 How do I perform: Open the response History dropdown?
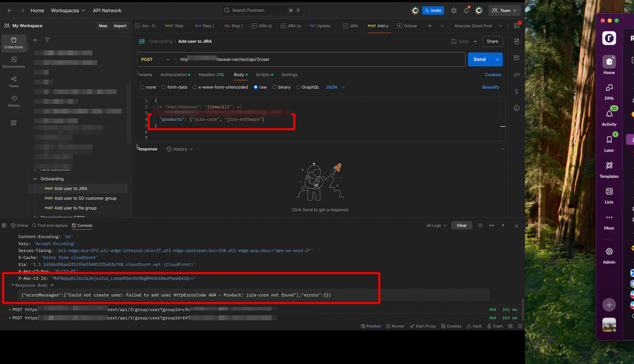click(x=180, y=149)
